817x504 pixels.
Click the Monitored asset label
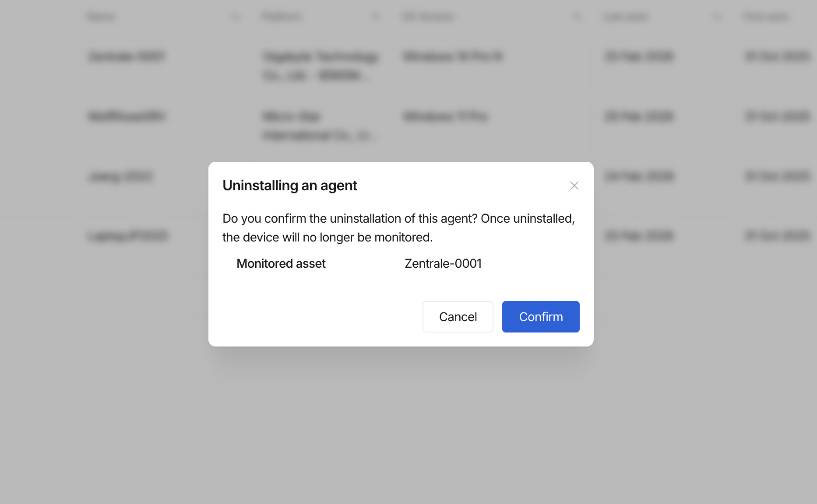coord(281,263)
